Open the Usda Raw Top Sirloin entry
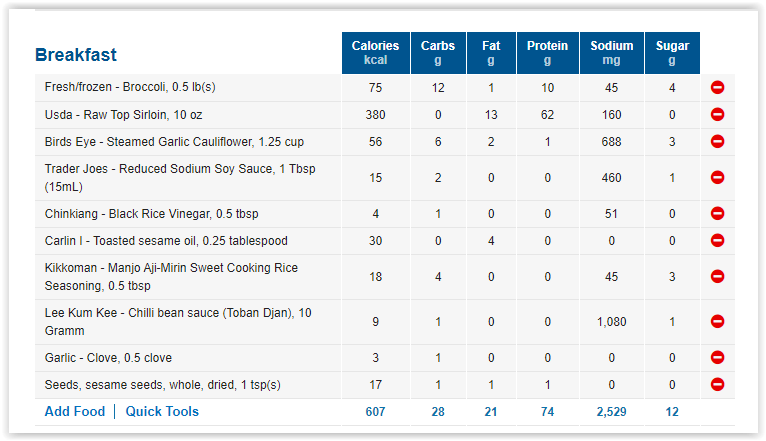Viewport: 766px width, 441px height. [x=124, y=115]
